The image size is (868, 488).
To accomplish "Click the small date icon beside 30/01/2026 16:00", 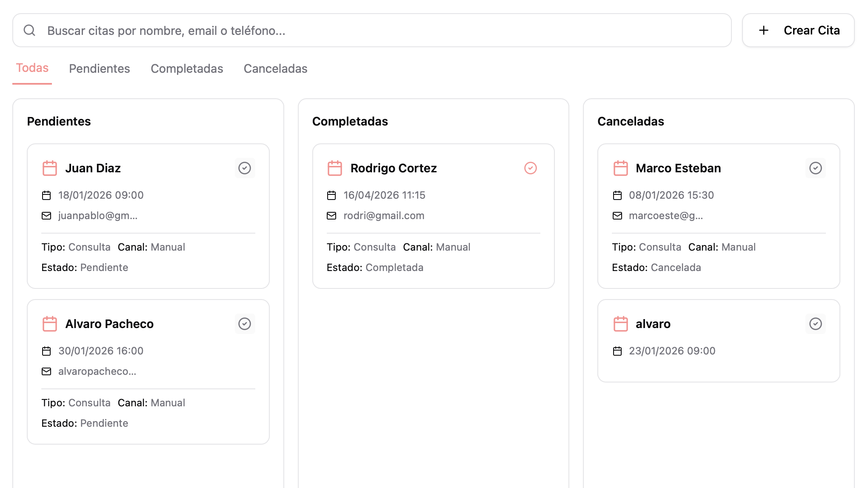I will 46,351.
